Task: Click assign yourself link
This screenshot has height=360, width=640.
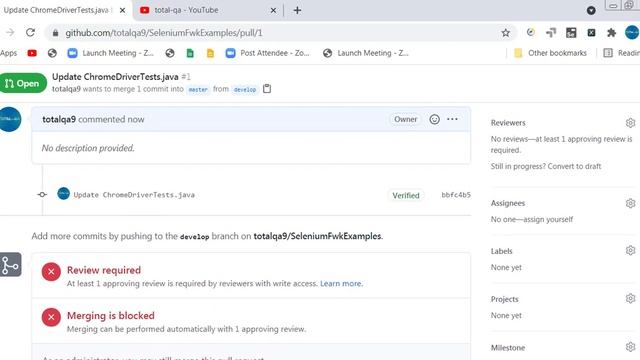Action: pyautogui.click(x=548, y=219)
